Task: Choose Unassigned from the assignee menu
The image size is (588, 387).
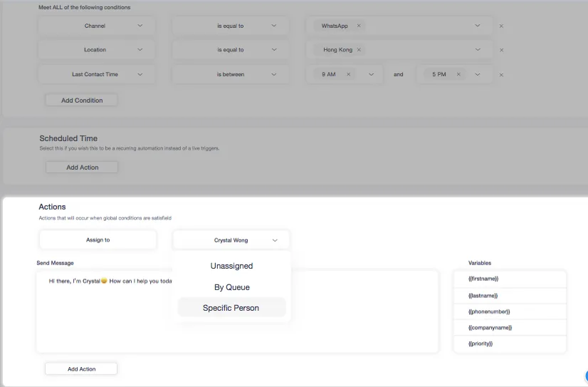Action: point(232,266)
